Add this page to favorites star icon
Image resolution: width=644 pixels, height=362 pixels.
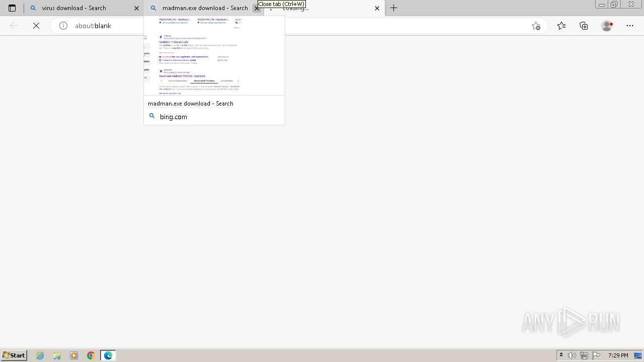click(x=536, y=26)
